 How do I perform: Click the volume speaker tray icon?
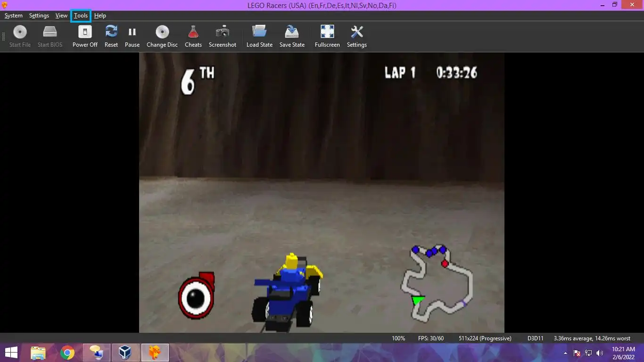[x=600, y=353]
